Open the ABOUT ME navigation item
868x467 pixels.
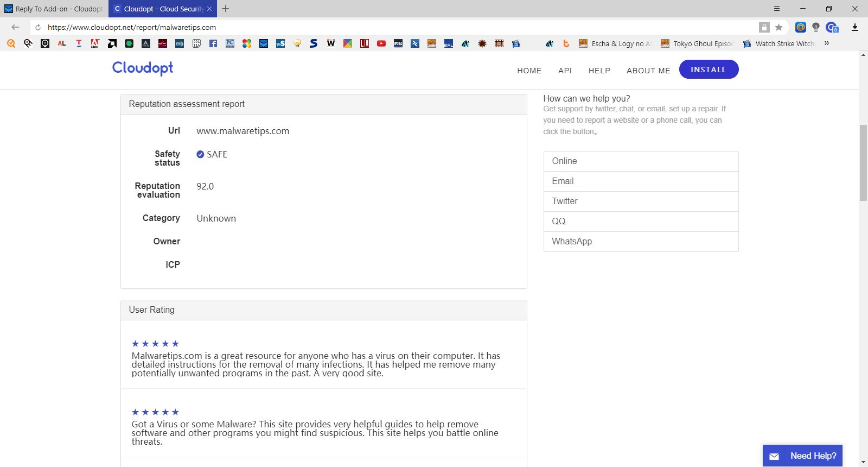pyautogui.click(x=649, y=71)
